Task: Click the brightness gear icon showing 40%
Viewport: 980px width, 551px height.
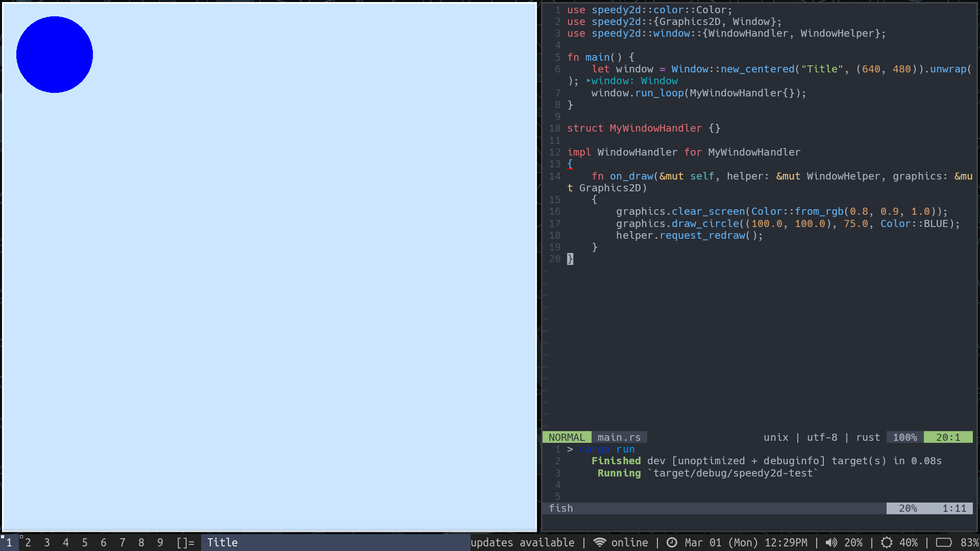Action: 887,542
